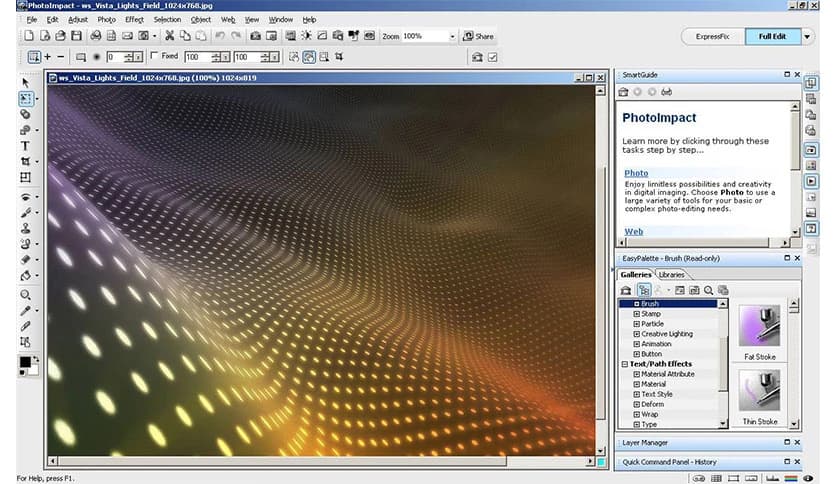The height and width of the screenshot is (484, 836).
Task: Click the Share button
Action: point(478,36)
